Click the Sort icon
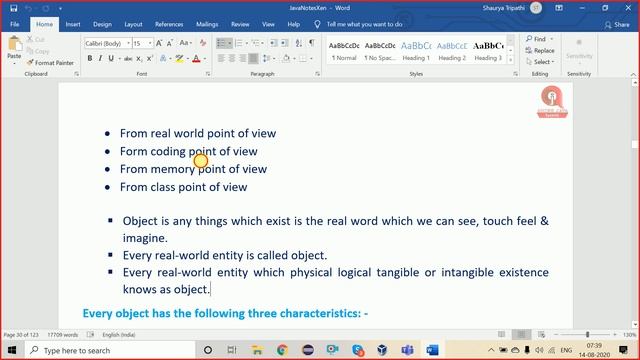Screen dimensions: 640x360 (x=299, y=43)
